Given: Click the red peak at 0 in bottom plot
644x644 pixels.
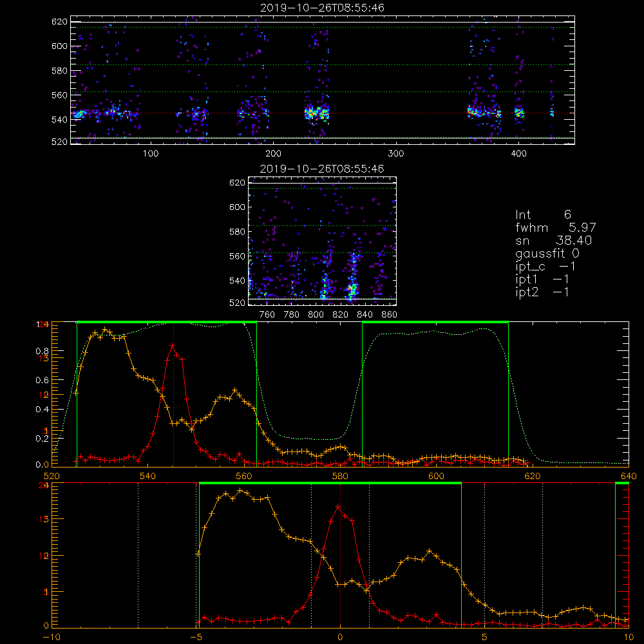Looking at the screenshot, I should pyautogui.click(x=338, y=507).
